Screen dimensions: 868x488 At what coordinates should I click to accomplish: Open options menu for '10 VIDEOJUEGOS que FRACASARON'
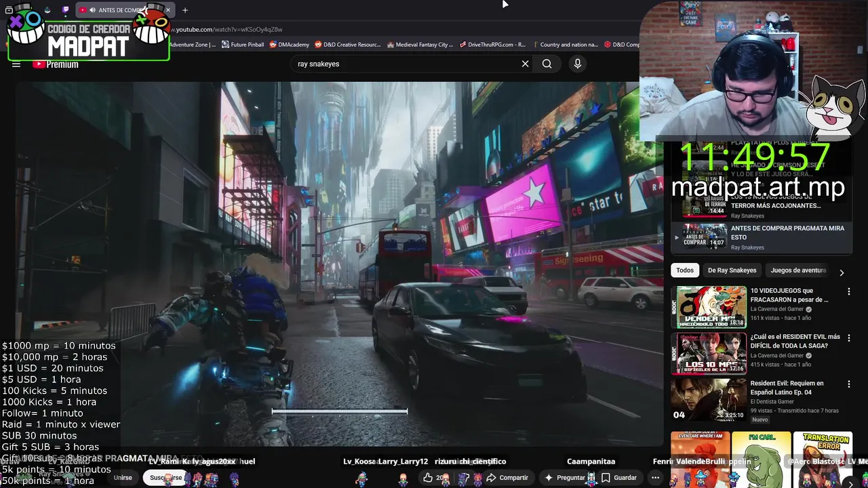click(x=848, y=291)
